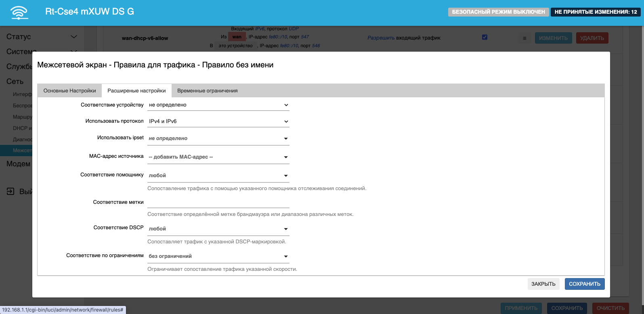644x314 pixels.
Task: Click into the 'Соответствие метки' input field
Action: pyautogui.click(x=218, y=202)
